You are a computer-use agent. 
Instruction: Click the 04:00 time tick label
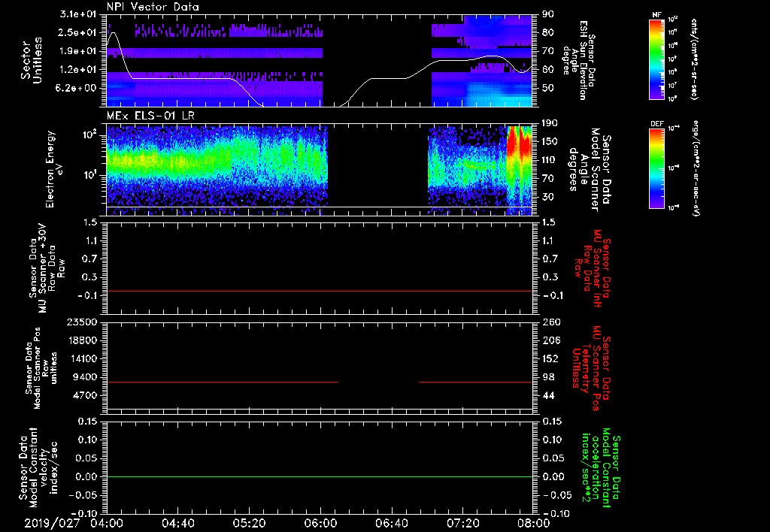pos(107,523)
